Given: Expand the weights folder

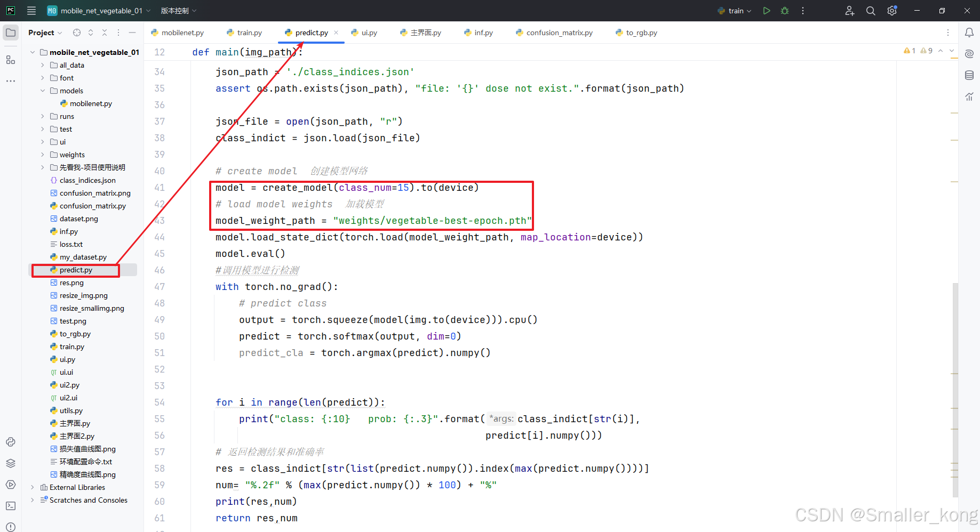Looking at the screenshot, I should click(43, 155).
